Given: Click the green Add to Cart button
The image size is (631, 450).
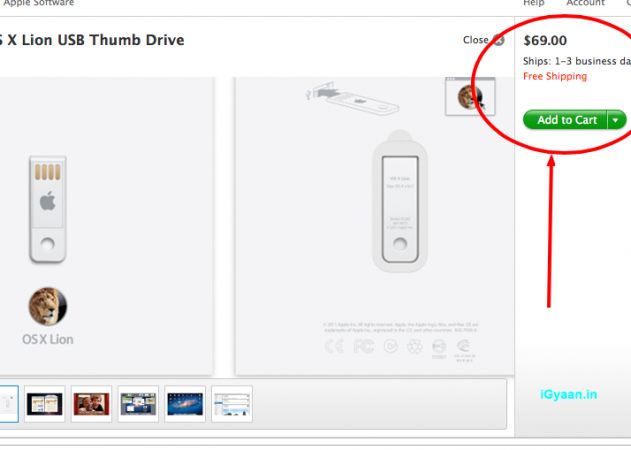Looking at the screenshot, I should [x=565, y=120].
